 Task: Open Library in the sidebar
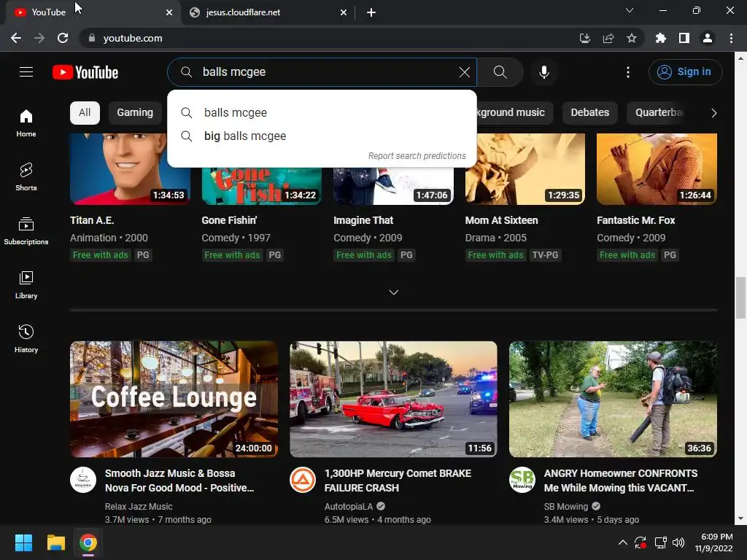point(26,284)
